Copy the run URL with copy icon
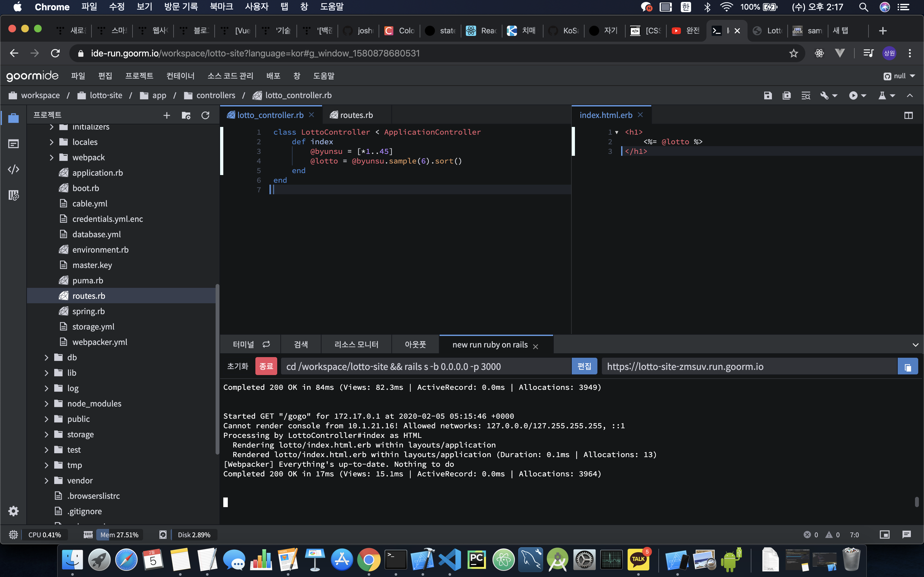This screenshot has height=577, width=924. (908, 367)
